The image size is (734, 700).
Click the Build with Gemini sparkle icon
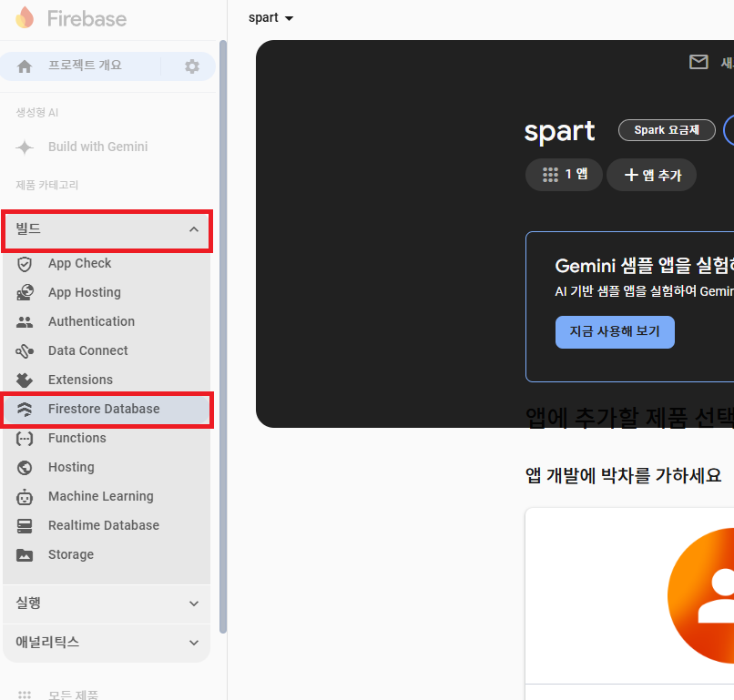(x=25, y=147)
